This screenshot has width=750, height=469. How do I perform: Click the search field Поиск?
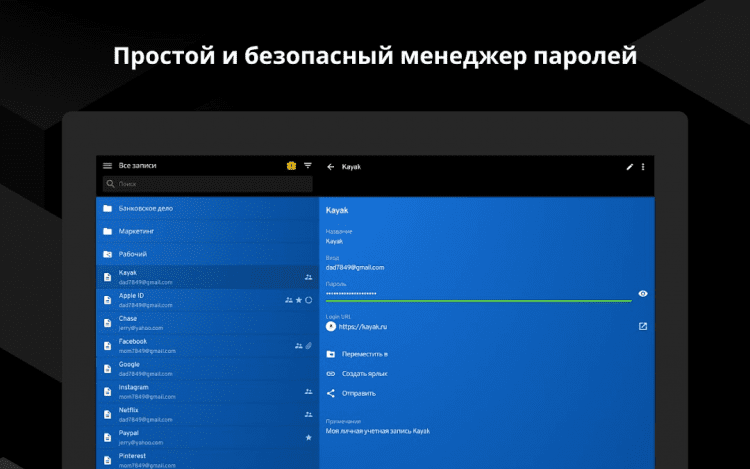point(208,184)
